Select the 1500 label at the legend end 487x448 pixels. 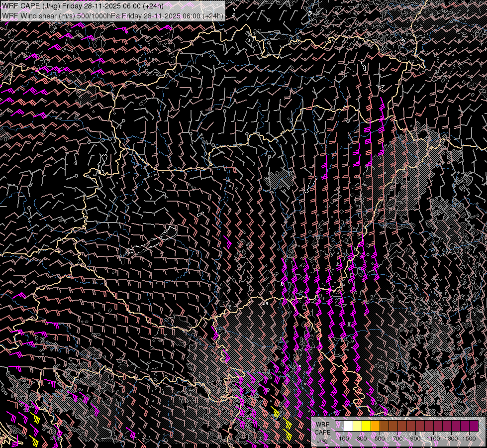pyautogui.click(x=469, y=439)
